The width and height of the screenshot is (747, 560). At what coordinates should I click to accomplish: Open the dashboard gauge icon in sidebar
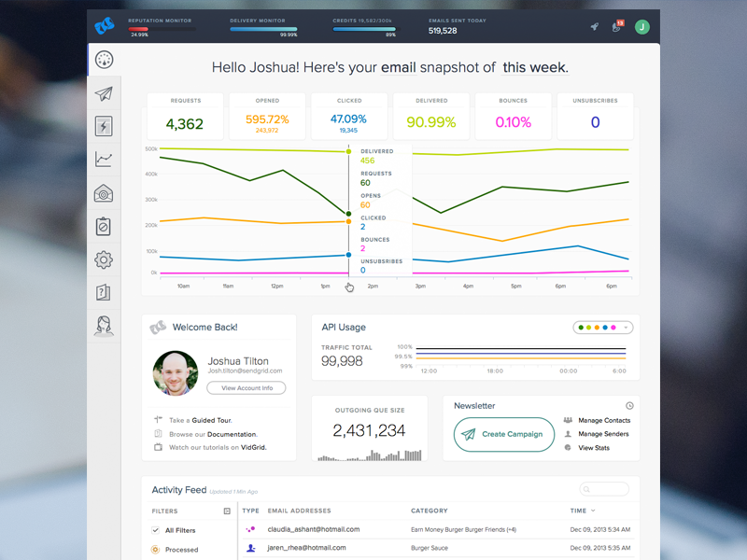(x=104, y=60)
